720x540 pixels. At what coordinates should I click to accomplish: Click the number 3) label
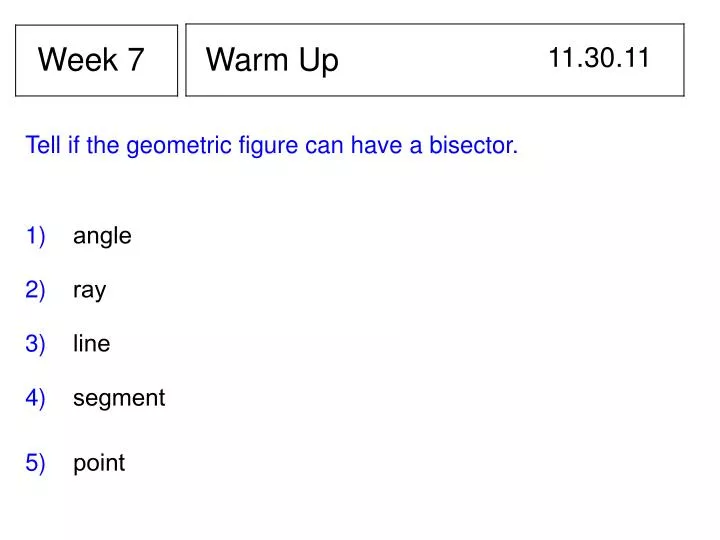(35, 344)
